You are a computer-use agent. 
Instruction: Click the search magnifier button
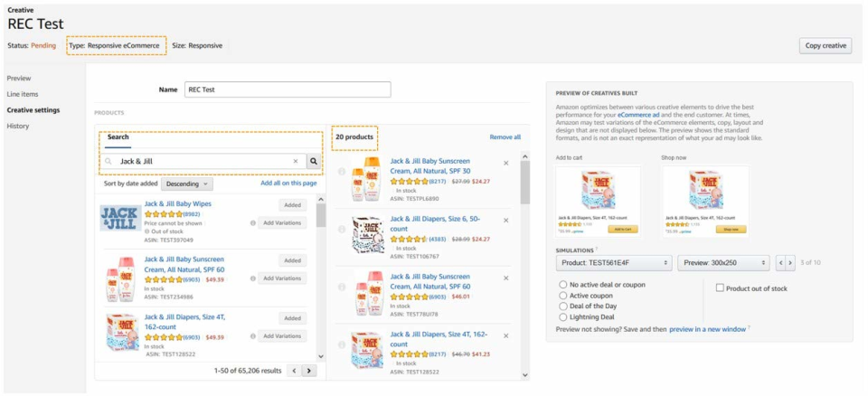click(x=314, y=162)
